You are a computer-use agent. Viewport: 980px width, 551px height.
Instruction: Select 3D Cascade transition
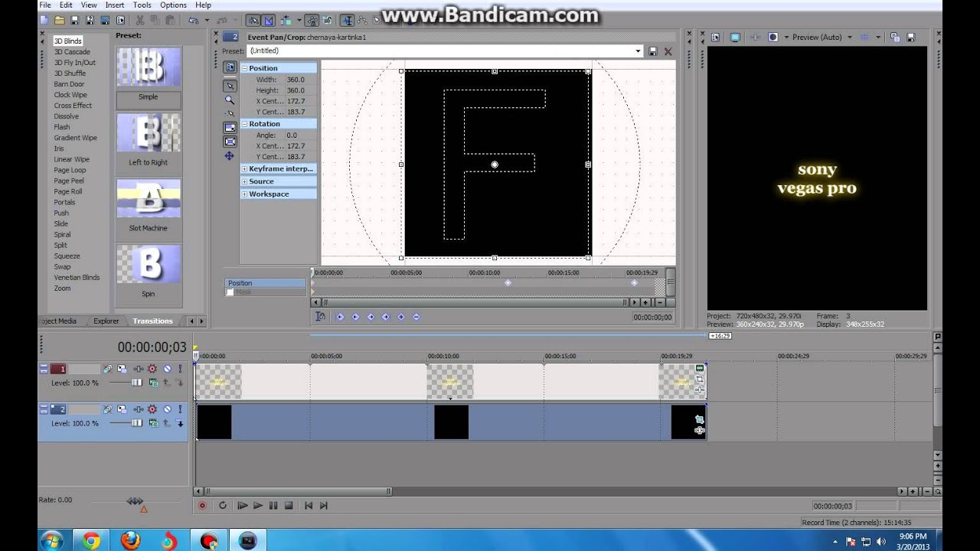click(72, 52)
